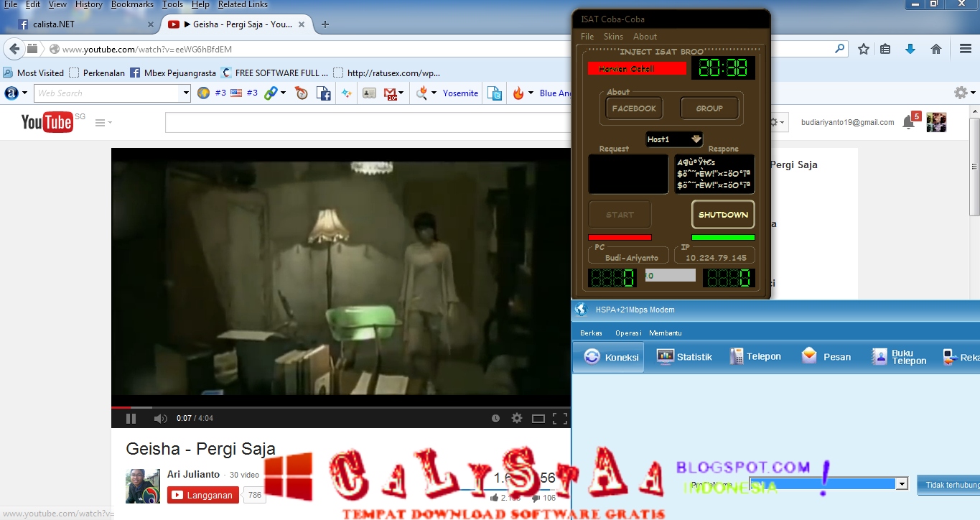
Task: Open the Koneksi tab in modem app
Action: (x=610, y=357)
